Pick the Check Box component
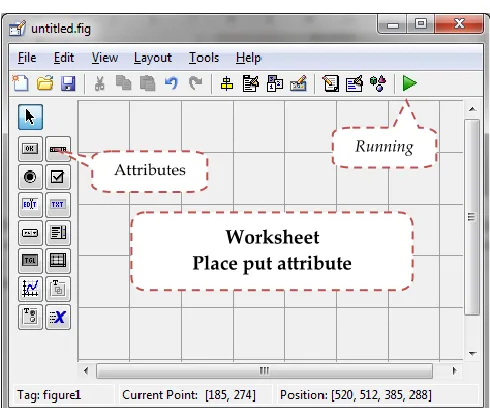Image resolution: width=490 pixels, height=408 pixels. 58,177
